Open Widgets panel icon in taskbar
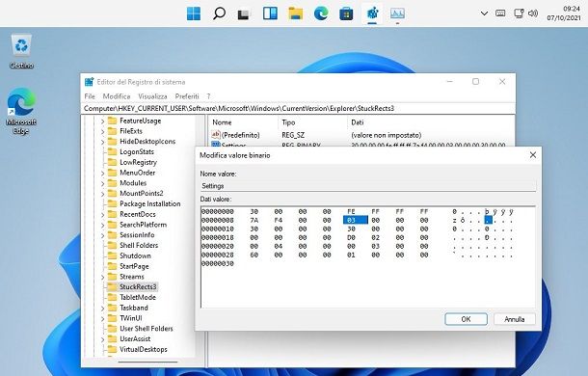Screen dimensions: 588x376 point(270,13)
